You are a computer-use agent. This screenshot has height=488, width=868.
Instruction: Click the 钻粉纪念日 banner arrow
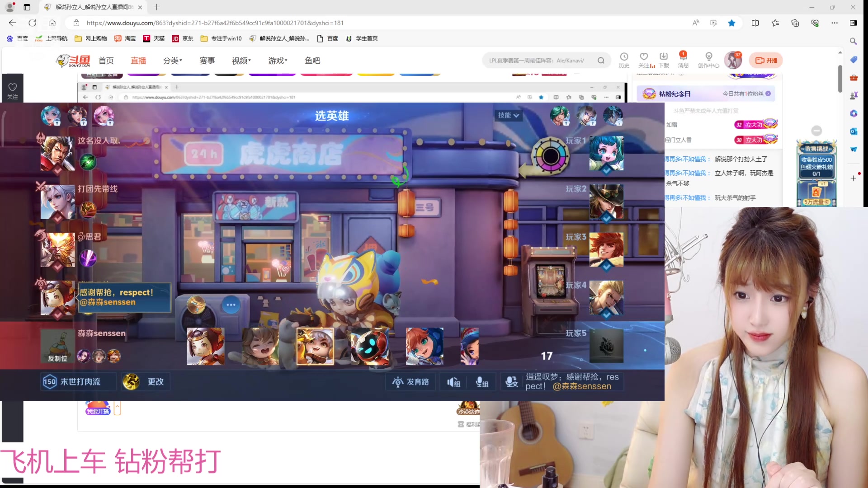pyautogui.click(x=768, y=94)
